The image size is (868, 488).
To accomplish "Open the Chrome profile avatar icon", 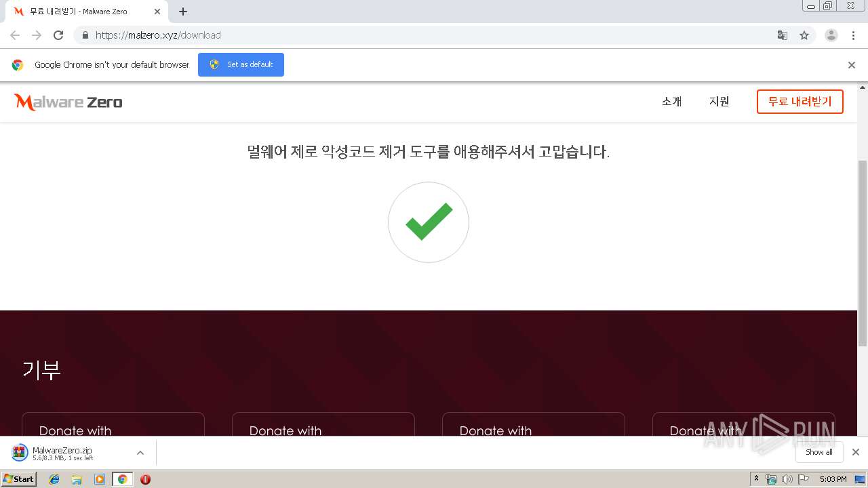I will click(831, 35).
